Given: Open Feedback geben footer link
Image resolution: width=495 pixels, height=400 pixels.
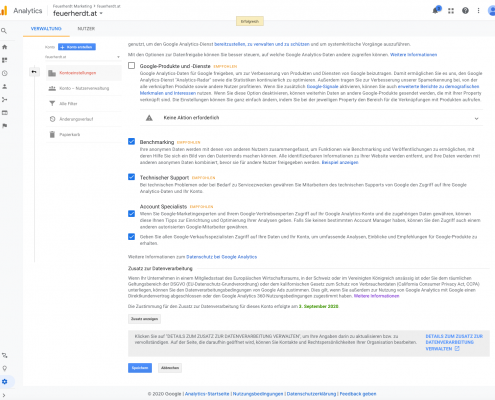Looking at the screenshot, I should click(358, 394).
